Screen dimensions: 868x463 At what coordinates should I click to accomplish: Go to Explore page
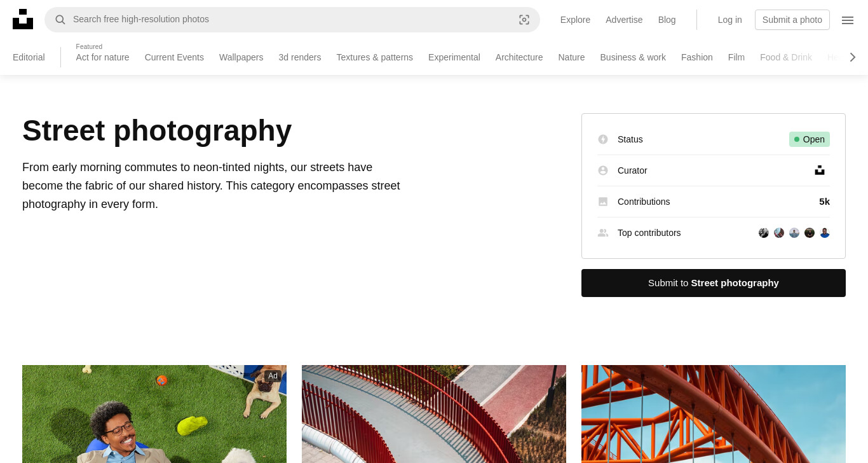575,20
